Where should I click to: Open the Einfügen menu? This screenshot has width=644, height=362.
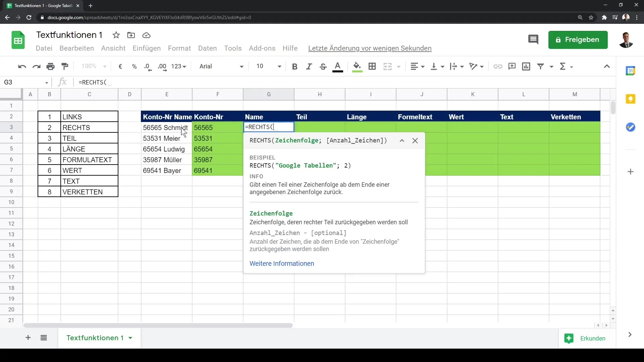click(147, 48)
